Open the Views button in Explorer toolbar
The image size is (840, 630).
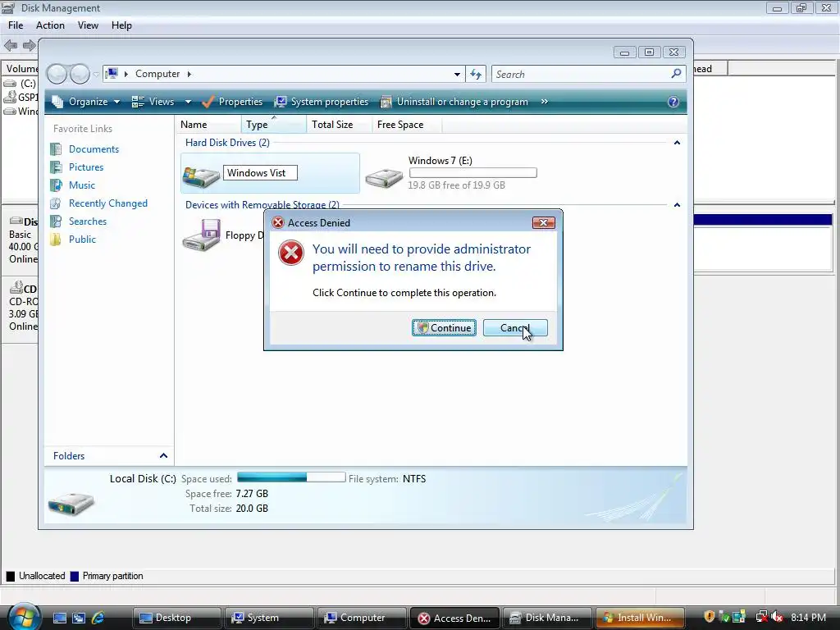(x=153, y=102)
